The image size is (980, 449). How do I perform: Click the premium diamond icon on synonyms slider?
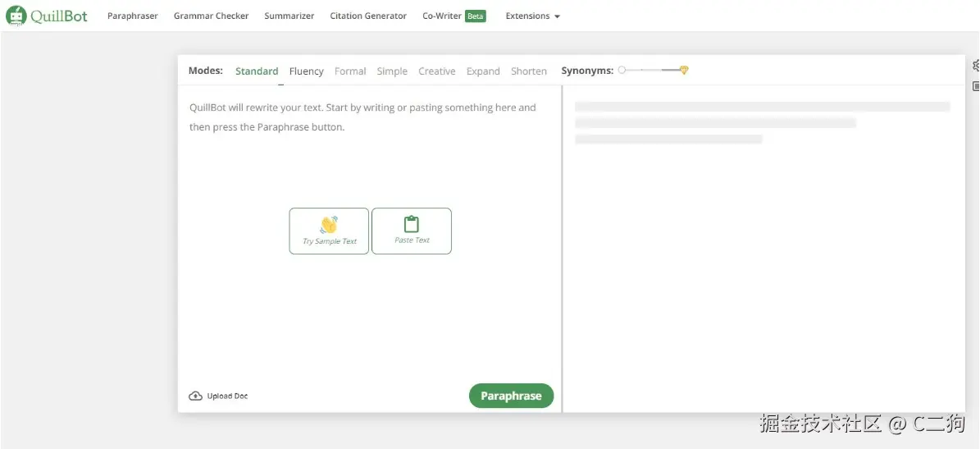click(x=684, y=70)
